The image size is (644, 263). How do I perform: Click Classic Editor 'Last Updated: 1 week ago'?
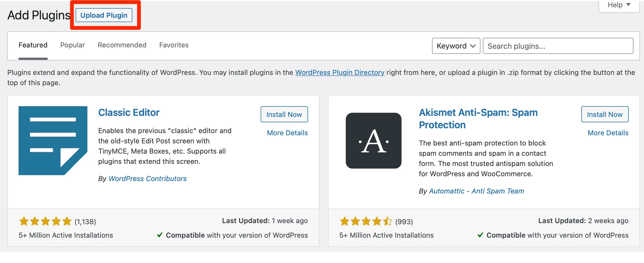coord(265,221)
